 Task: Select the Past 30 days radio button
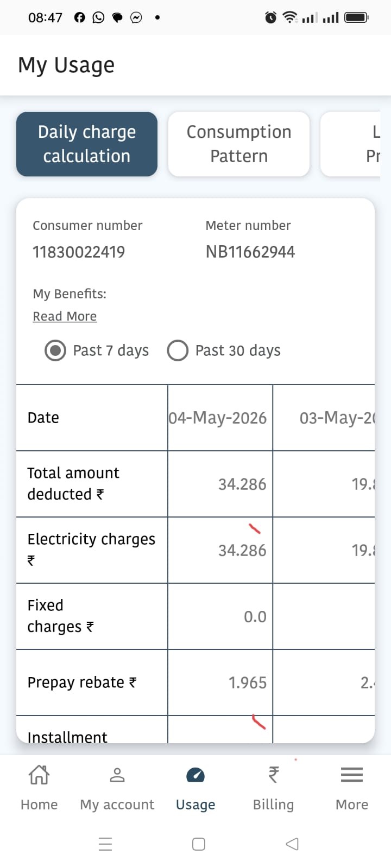click(x=178, y=350)
